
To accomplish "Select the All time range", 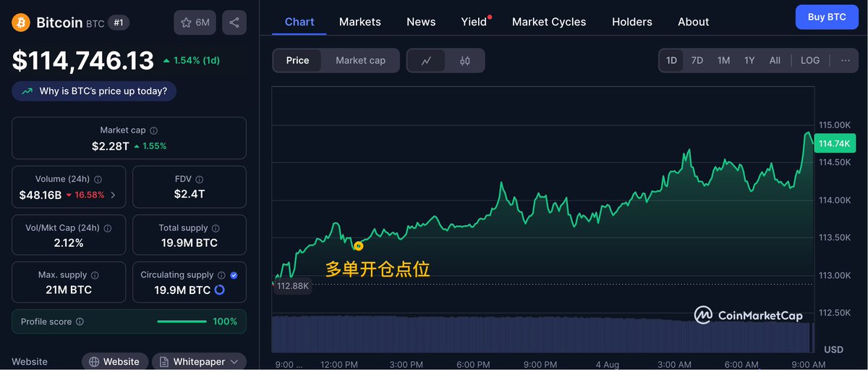I will (x=775, y=60).
